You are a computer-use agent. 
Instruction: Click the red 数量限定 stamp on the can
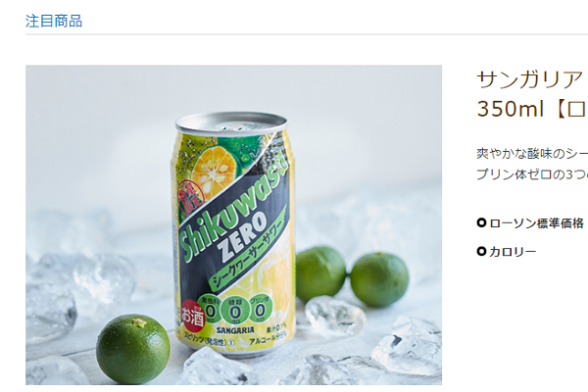(190, 196)
